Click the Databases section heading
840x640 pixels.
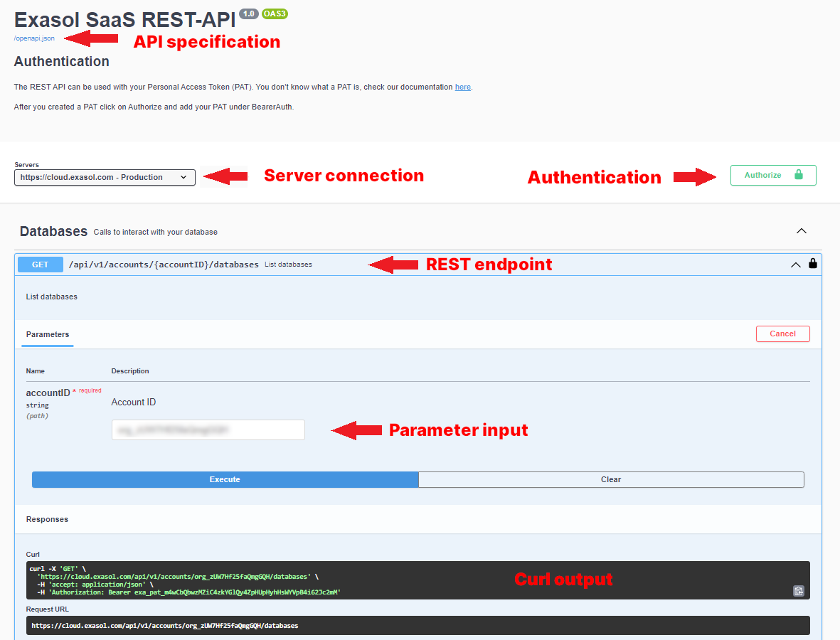coord(53,231)
